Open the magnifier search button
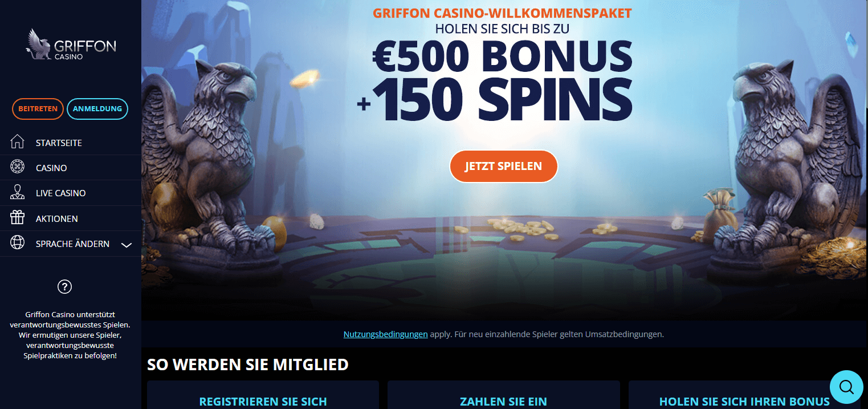Screen dimensions: 868x409 846,387
